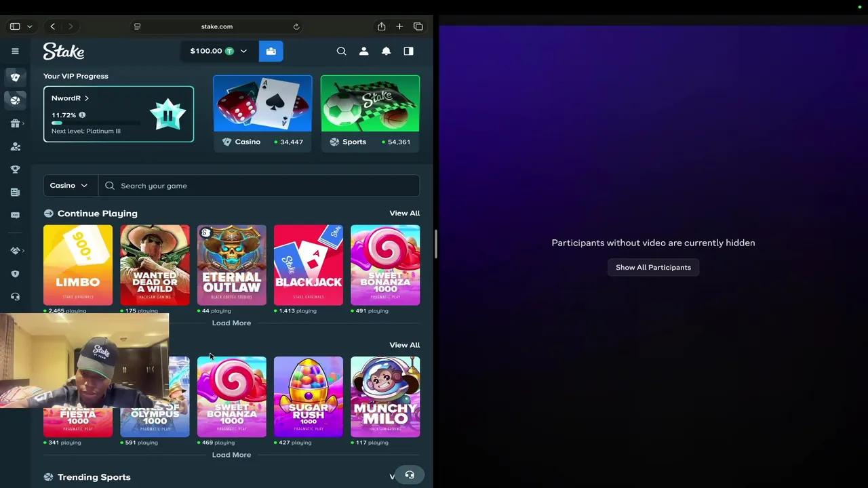The image size is (868, 488).
Task: Open the Casino category dropdown beside search
Action: tap(70, 186)
